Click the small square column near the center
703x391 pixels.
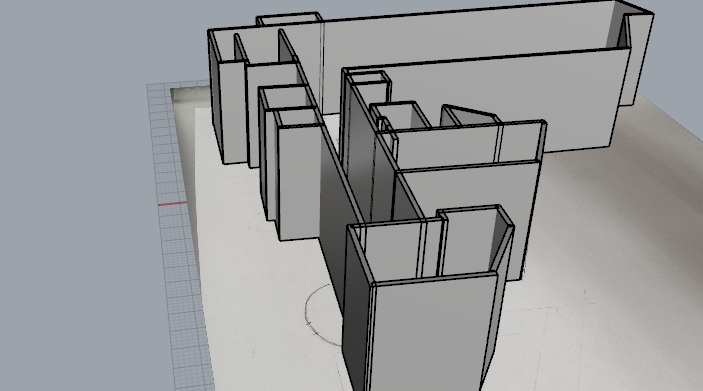[x=369, y=90]
